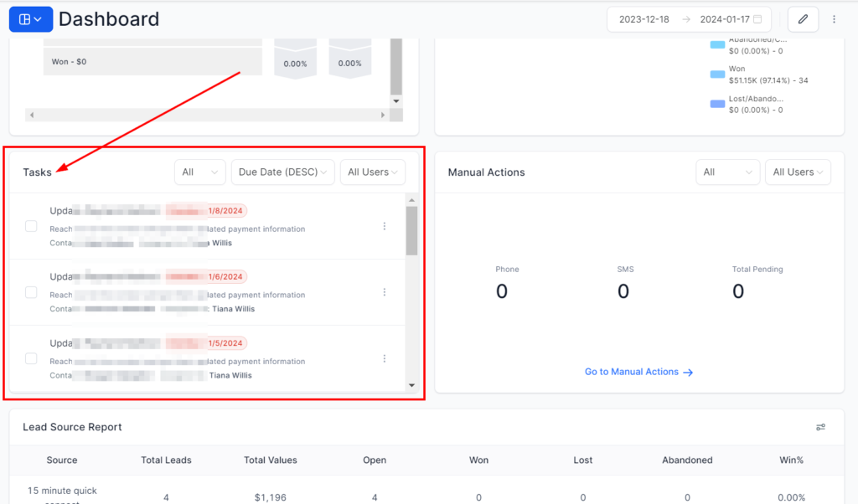The width and height of the screenshot is (858, 504).
Task: Click the $51.15K (97.14%) - 34 legend text
Action: [768, 80]
